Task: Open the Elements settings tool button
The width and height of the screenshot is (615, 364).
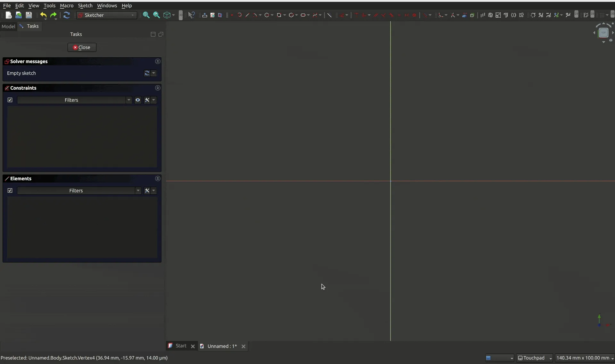Action: coord(147,190)
